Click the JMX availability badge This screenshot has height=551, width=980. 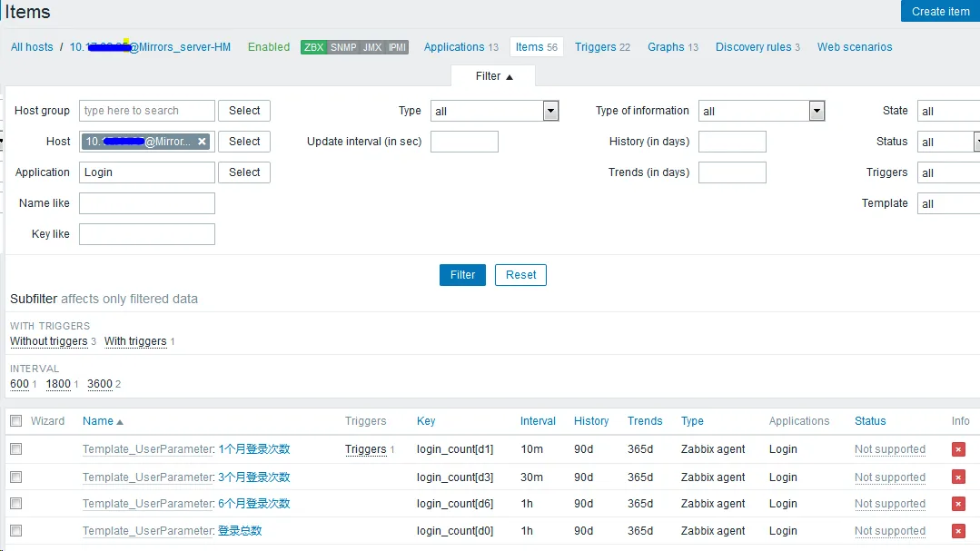click(x=372, y=47)
